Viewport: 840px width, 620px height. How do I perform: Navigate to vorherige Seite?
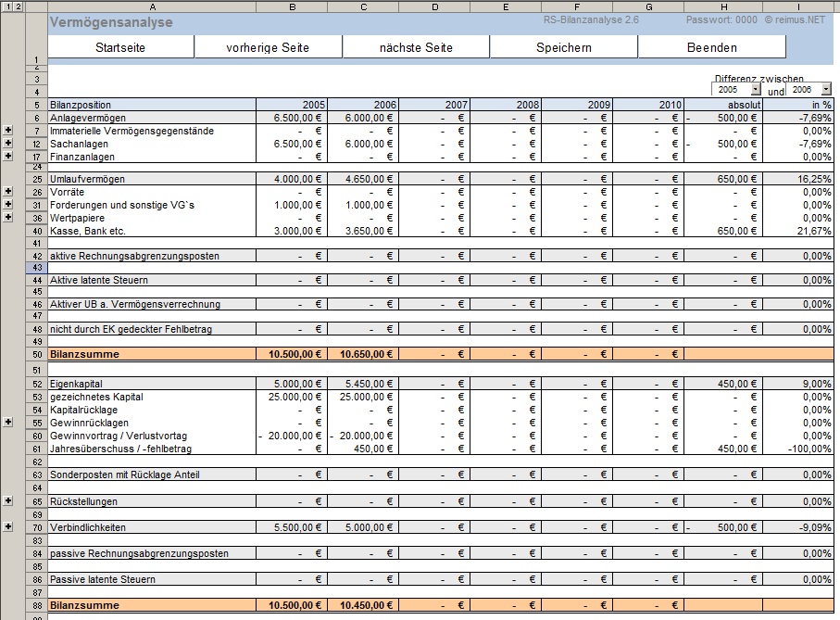coord(269,47)
